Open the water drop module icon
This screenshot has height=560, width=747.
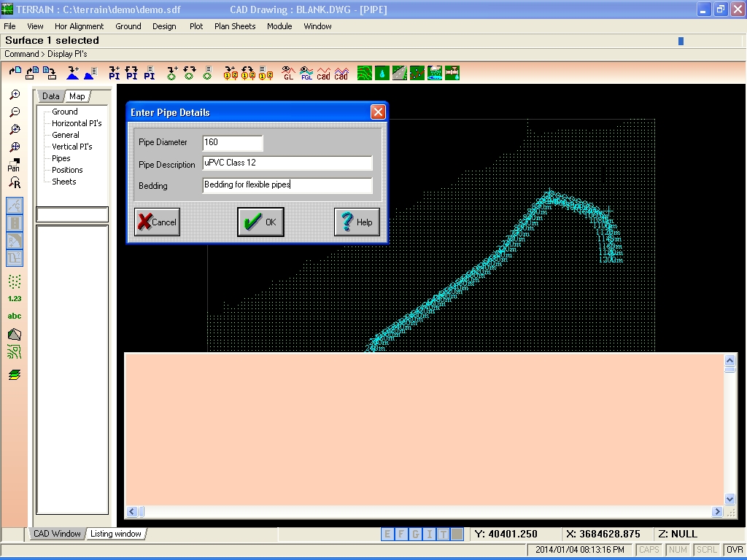pyautogui.click(x=382, y=73)
